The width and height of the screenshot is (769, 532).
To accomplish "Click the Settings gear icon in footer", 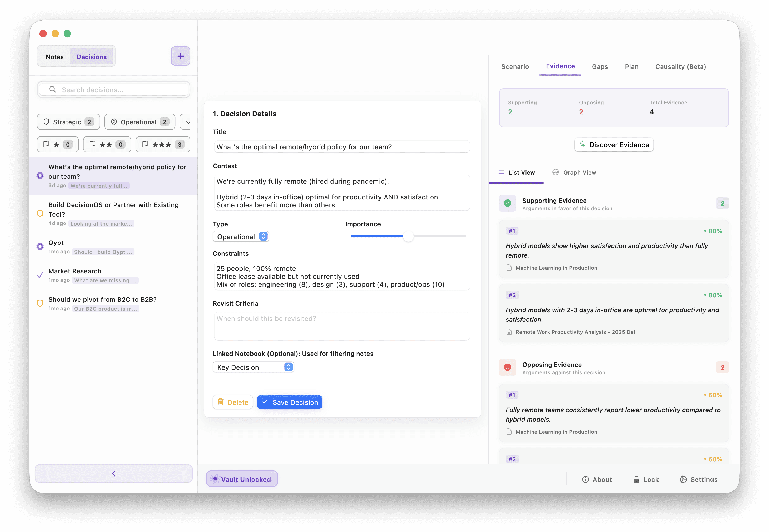I will pyautogui.click(x=683, y=479).
